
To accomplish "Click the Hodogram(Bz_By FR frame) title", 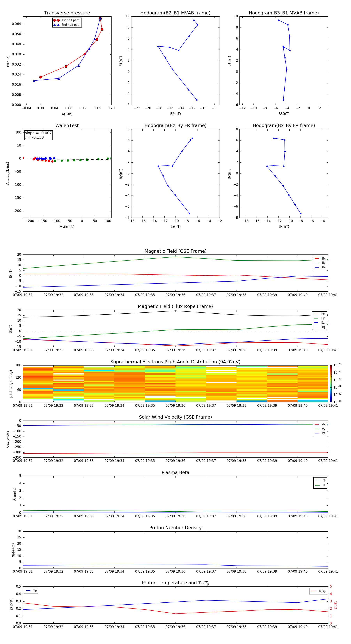I will coord(175,125).
